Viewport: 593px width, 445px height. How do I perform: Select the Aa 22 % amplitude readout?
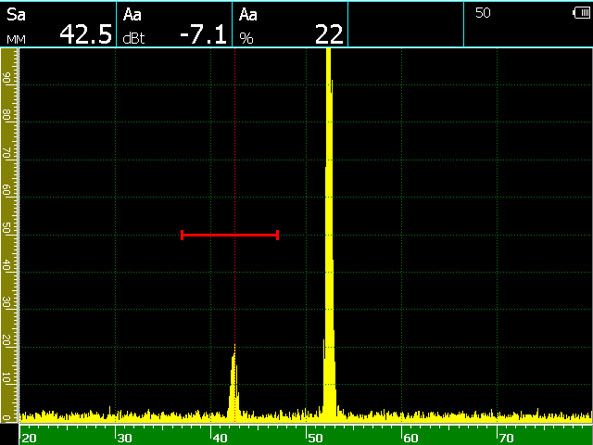pos(290,25)
